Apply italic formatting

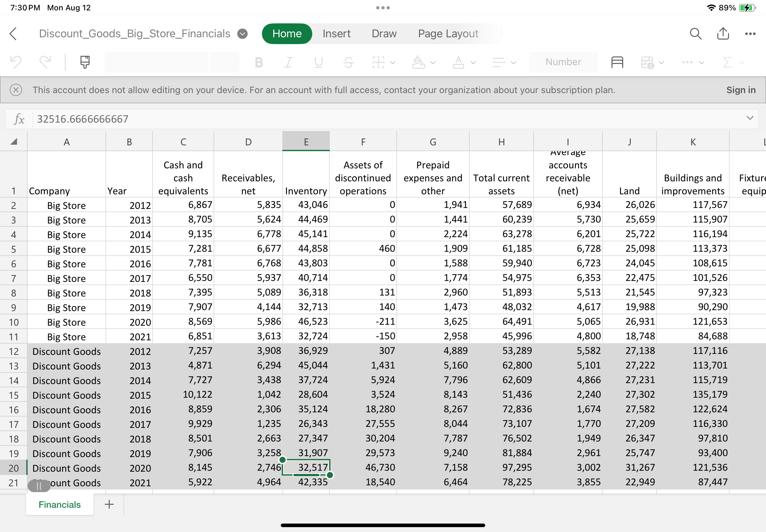point(288,62)
